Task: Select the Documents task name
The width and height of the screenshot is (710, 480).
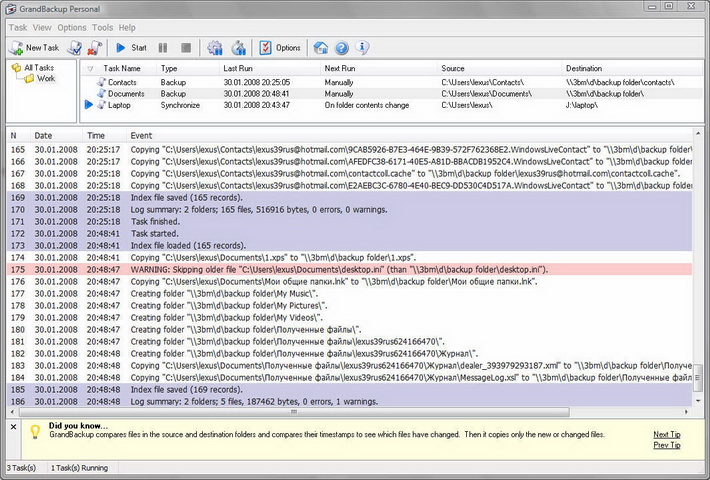Action: 126,93
